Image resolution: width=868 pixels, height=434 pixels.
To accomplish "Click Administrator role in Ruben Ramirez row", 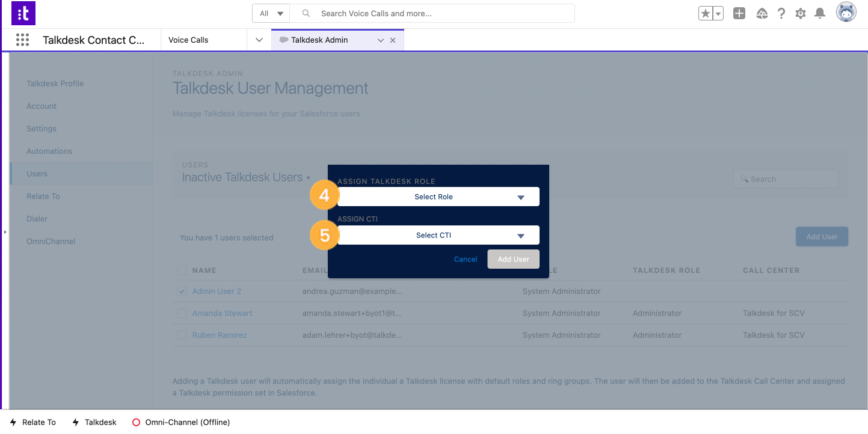I will 657,335.
